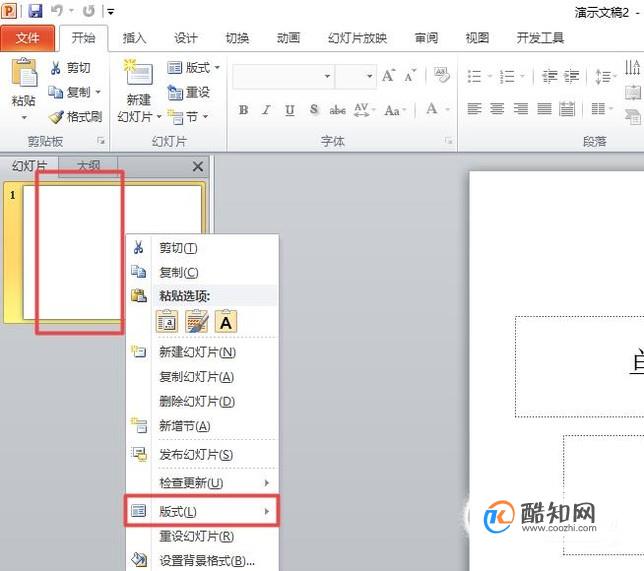Choose 复制(C) from the context menu
Viewport: 644px width, 571px height.
[202, 272]
